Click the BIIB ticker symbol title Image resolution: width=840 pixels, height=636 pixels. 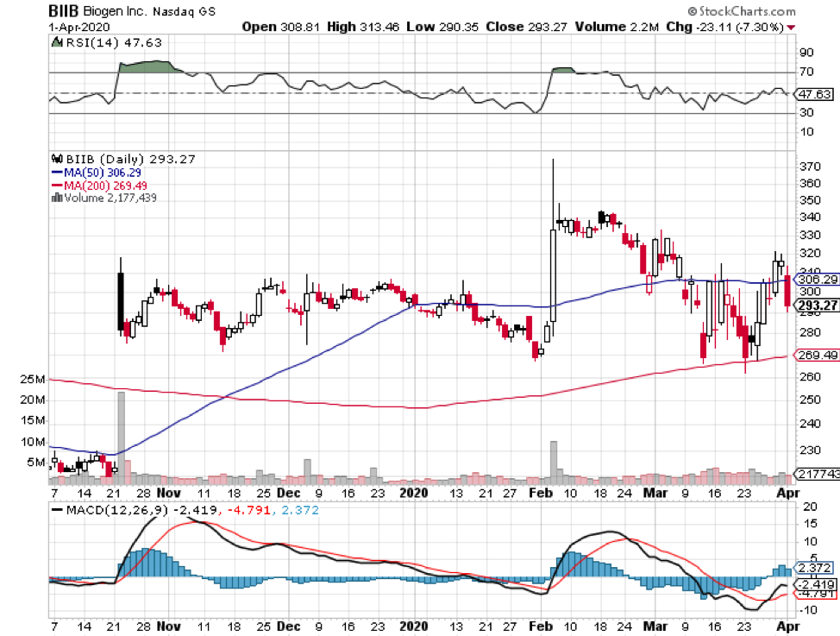pyautogui.click(x=63, y=10)
